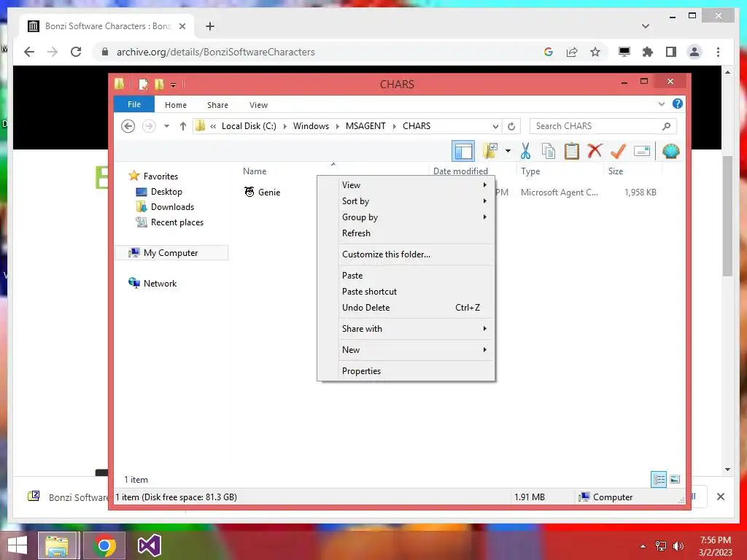Click the Properties quick access icon
747x560 pixels.
point(143,85)
